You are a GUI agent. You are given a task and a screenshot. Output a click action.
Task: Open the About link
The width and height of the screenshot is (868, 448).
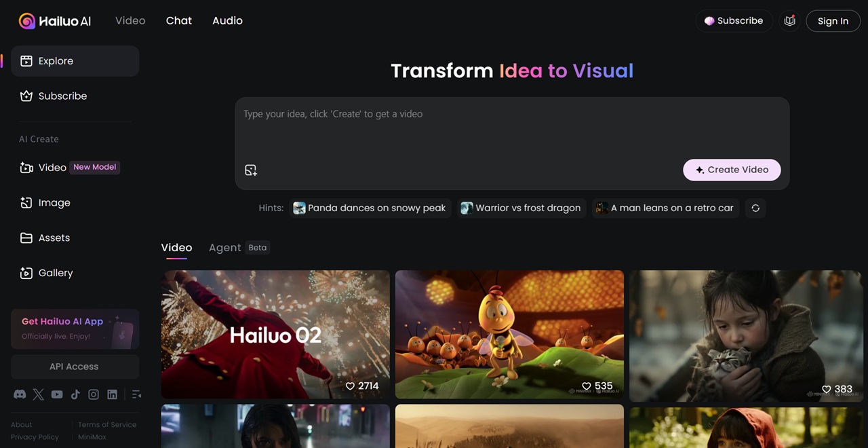tap(21, 425)
